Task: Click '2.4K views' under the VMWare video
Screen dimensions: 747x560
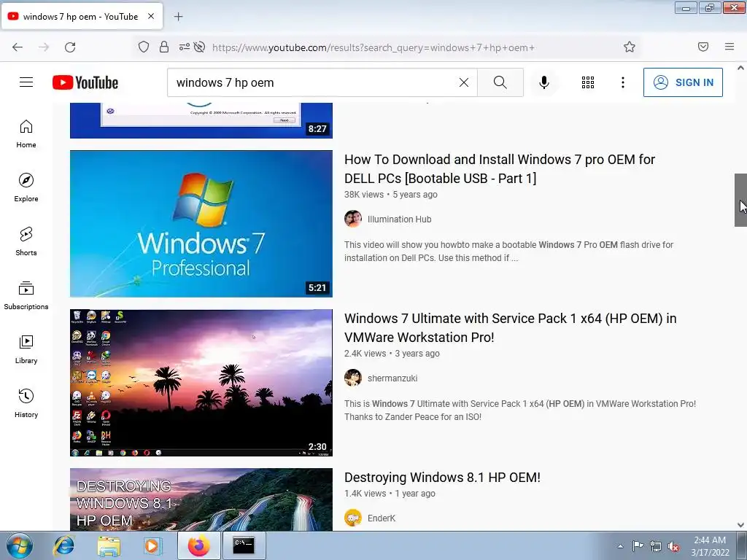Action: tap(365, 354)
